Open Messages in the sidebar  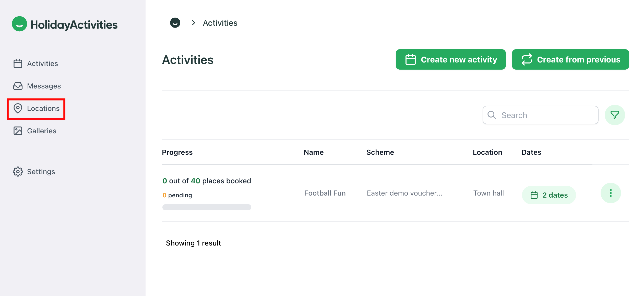click(x=44, y=86)
